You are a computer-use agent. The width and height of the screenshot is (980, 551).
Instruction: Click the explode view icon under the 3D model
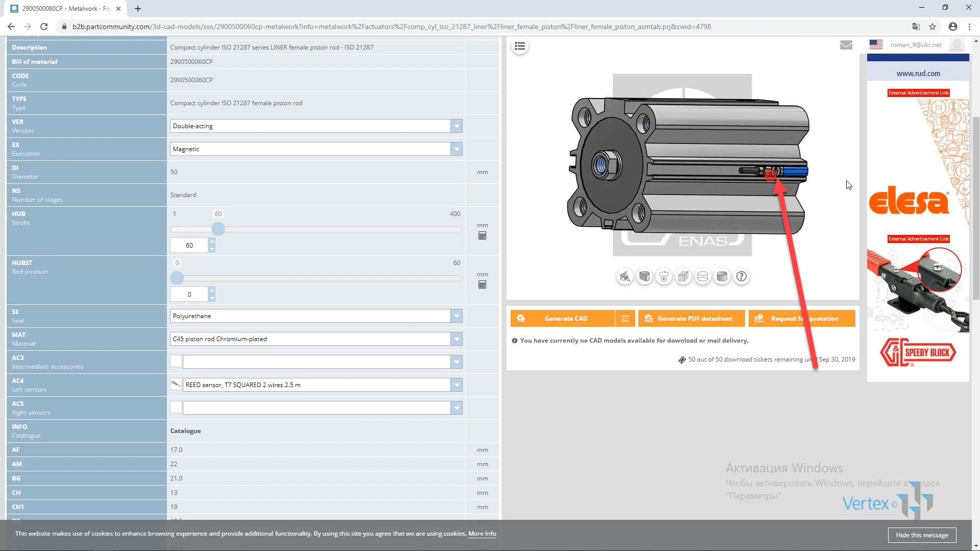(625, 277)
